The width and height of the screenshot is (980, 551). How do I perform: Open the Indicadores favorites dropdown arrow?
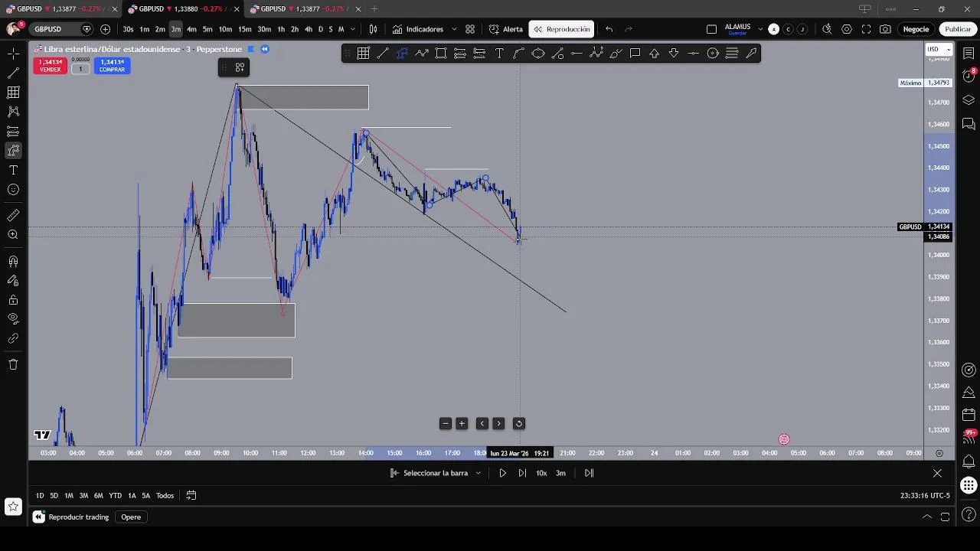click(454, 29)
